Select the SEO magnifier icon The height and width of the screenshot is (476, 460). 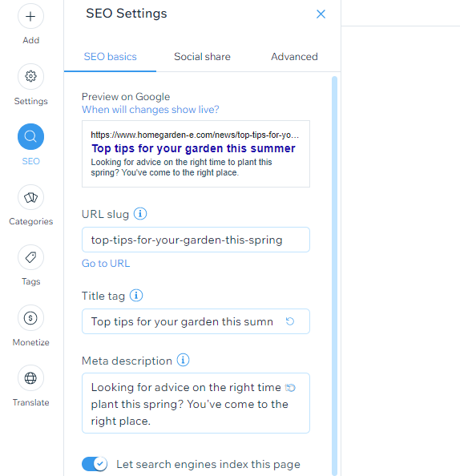[30, 136]
